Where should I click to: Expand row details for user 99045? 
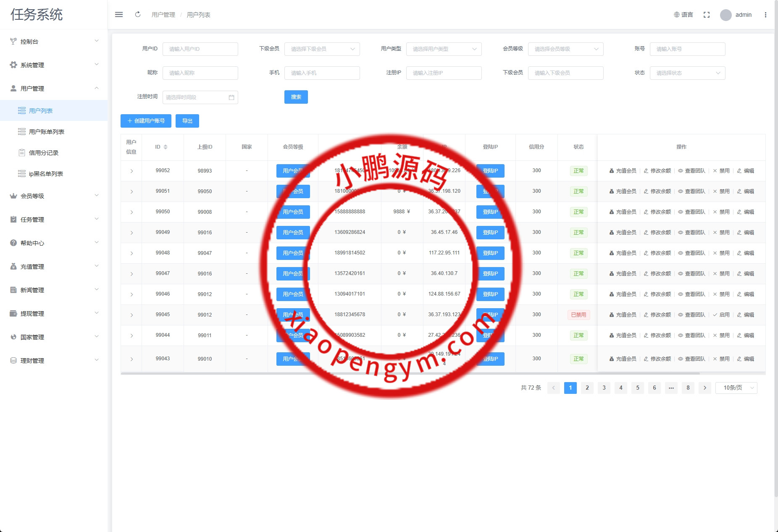click(x=131, y=315)
